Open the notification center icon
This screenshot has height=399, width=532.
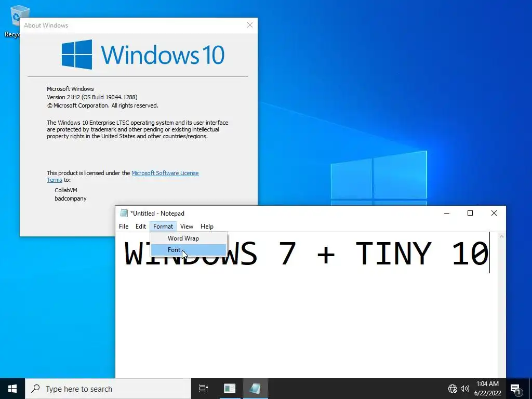point(516,389)
